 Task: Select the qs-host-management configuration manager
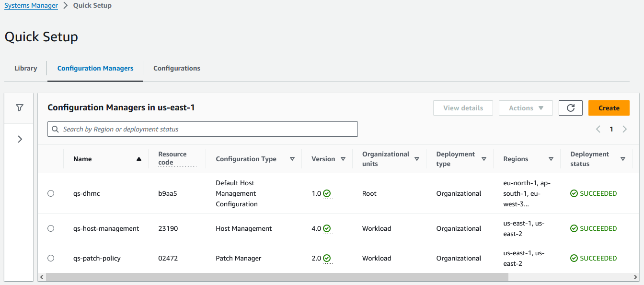pos(51,228)
